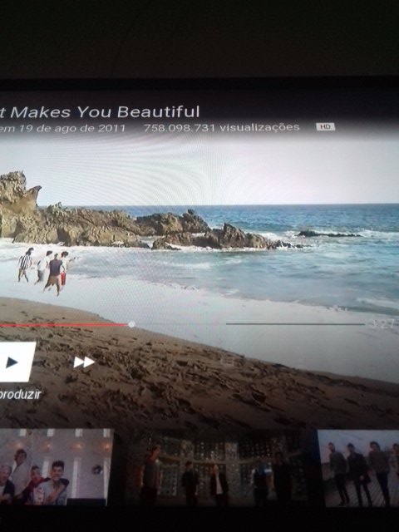The width and height of the screenshot is (399, 532).
Task: Click the duration label '3:27'
Action: 382,324
